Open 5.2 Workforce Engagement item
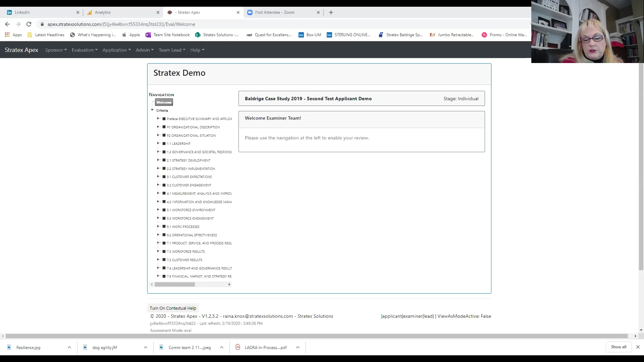The image size is (644, 362). (190, 218)
